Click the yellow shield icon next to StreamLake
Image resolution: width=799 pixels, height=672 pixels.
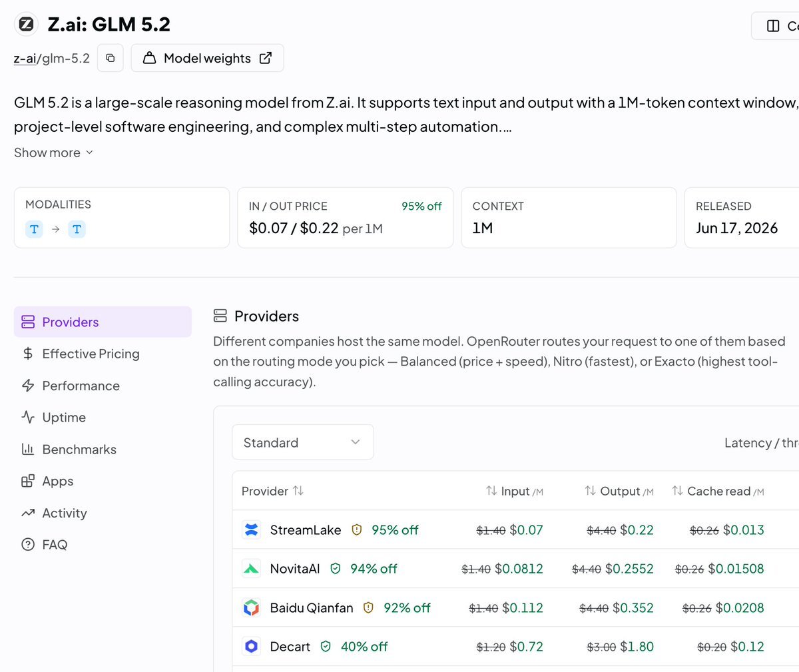[x=356, y=530]
